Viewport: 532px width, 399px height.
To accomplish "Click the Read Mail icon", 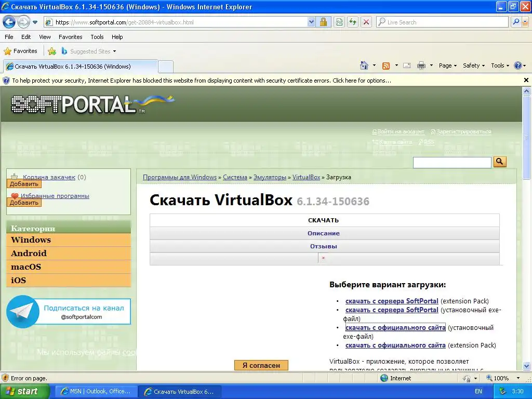I will point(407,65).
